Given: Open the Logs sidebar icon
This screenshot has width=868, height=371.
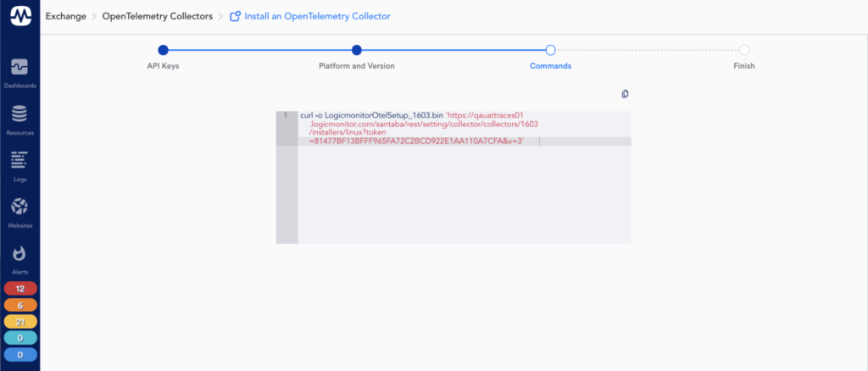Looking at the screenshot, I should [x=20, y=160].
